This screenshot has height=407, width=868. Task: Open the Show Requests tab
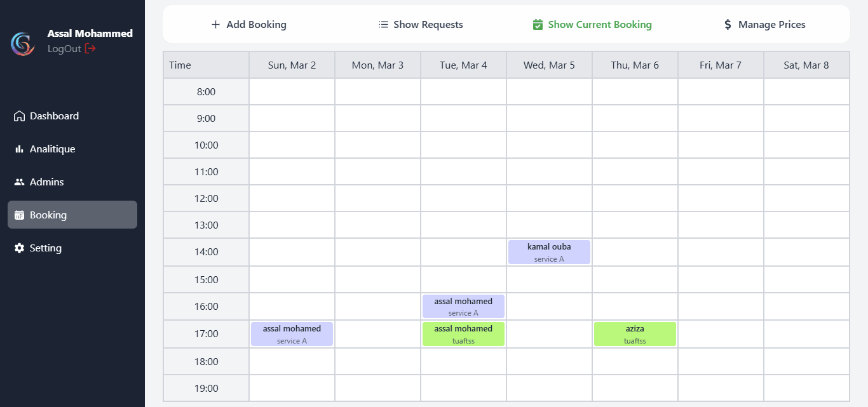coord(421,25)
